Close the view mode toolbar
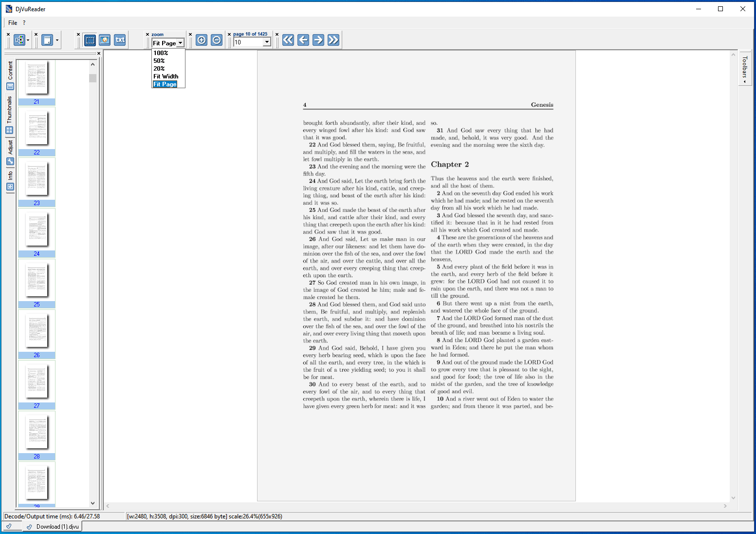Viewport: 756px width, 534px height. click(8, 34)
